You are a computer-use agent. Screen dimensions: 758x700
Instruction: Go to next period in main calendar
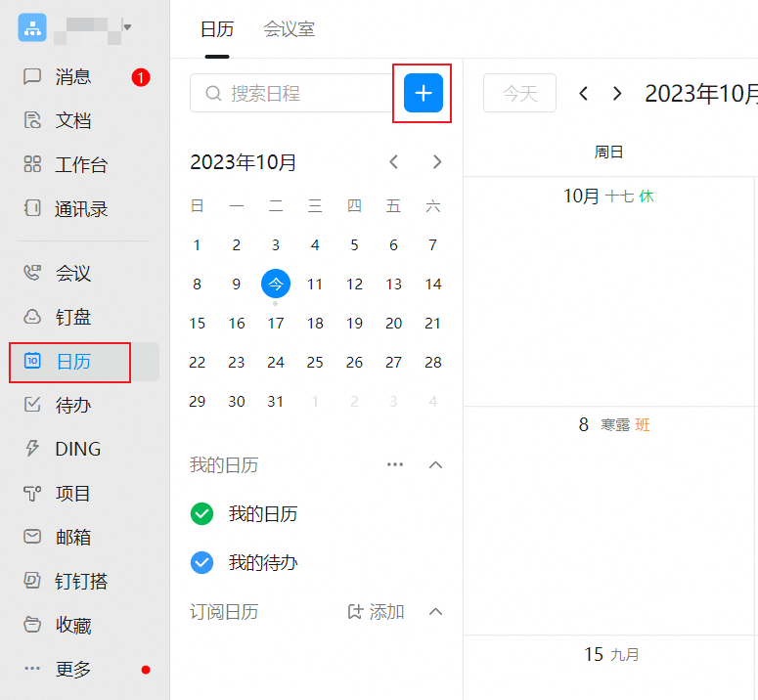pos(617,93)
